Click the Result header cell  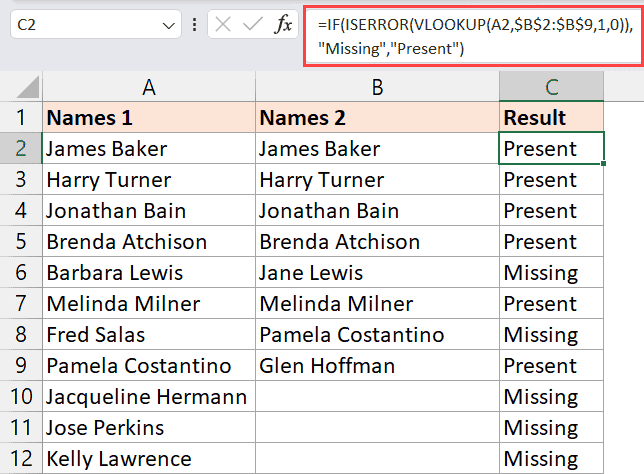click(551, 118)
